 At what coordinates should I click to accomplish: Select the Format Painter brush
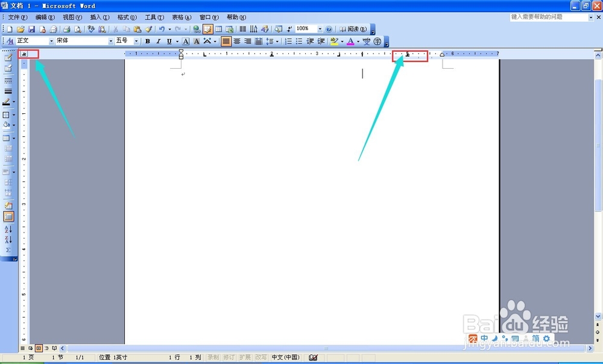(x=148, y=29)
